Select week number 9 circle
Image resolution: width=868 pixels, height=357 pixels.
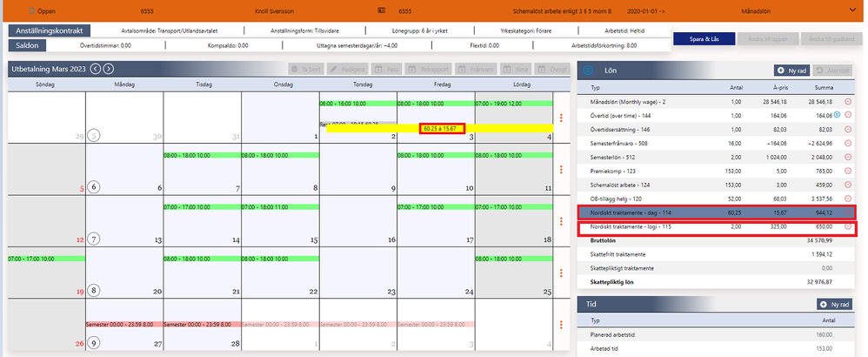94,343
